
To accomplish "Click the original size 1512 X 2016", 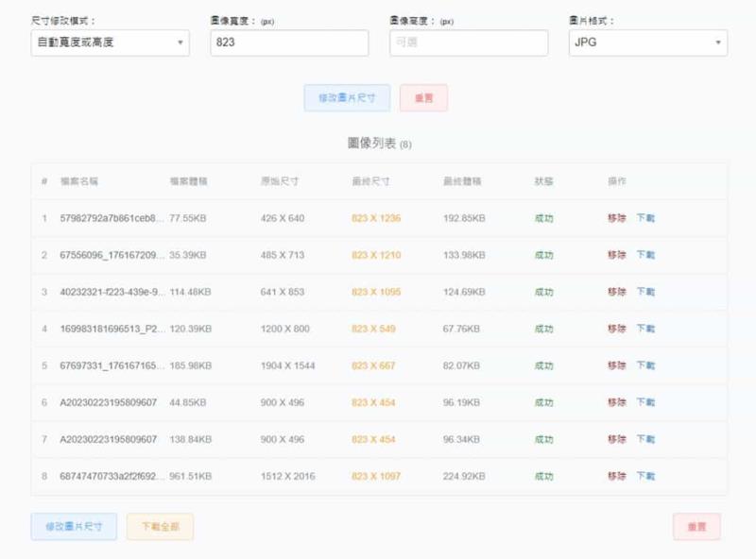I will [x=288, y=476].
